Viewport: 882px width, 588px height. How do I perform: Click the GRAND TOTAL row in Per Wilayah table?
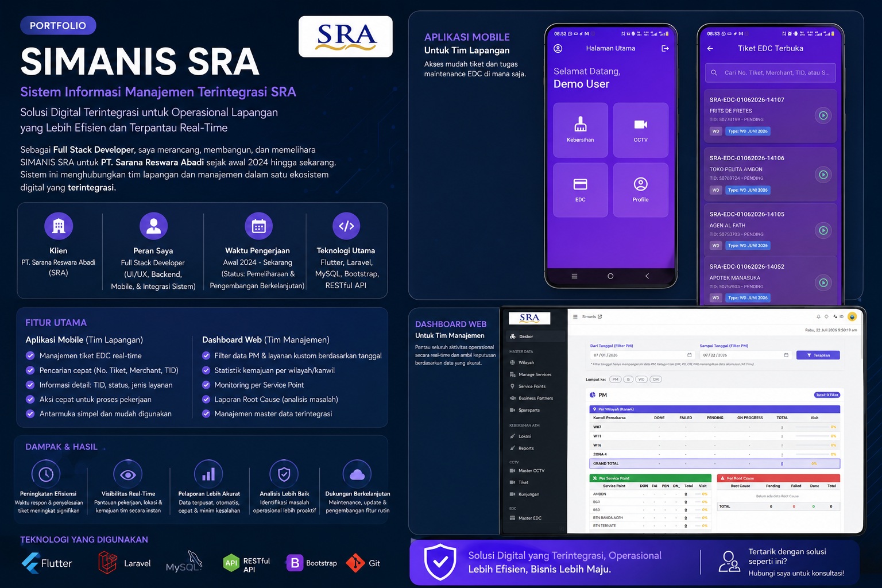tap(715, 463)
